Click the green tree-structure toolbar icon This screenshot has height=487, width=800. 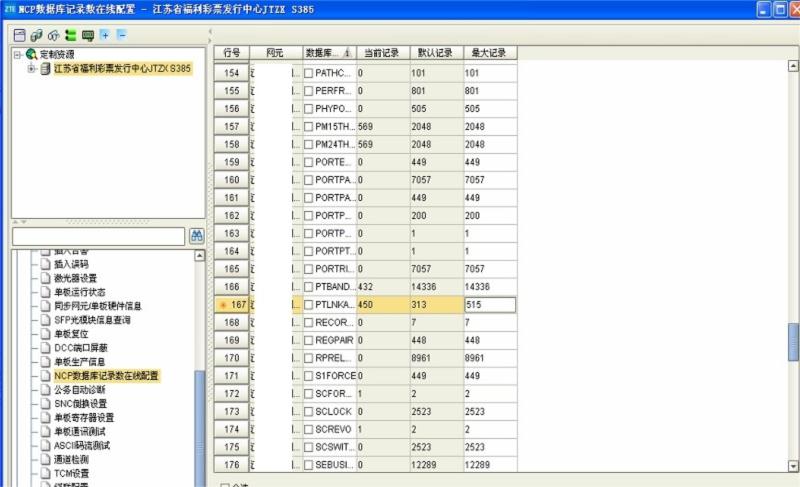coord(70,35)
